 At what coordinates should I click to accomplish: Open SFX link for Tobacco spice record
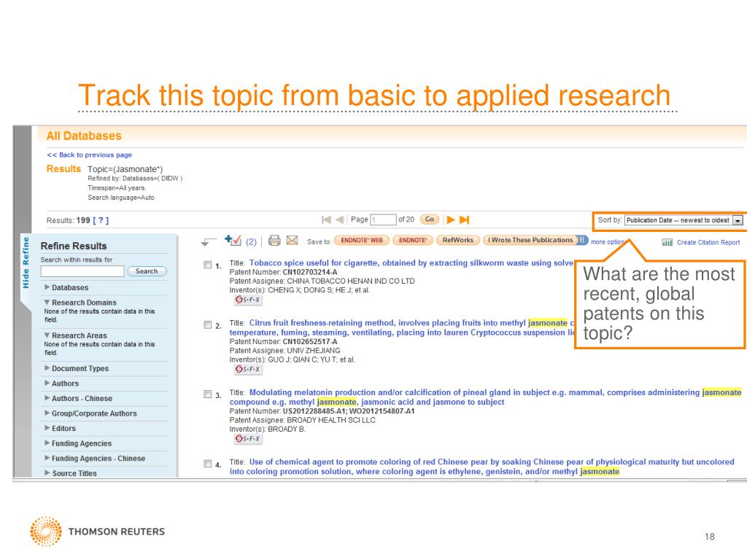point(248,300)
